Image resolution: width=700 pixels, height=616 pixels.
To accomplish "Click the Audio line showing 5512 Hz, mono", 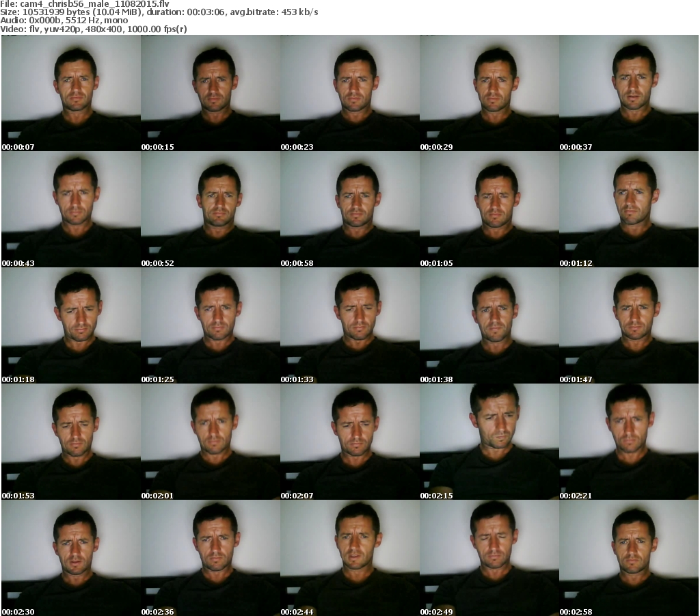I will pos(64,21).
